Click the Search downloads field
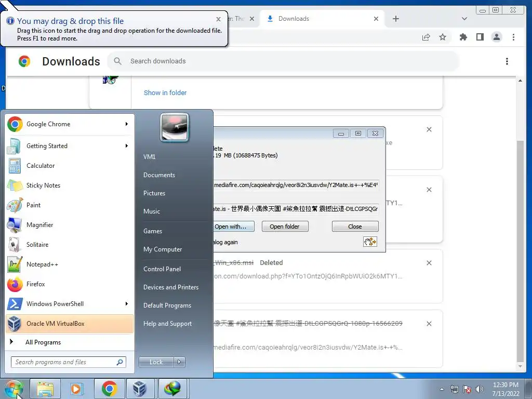 [283, 61]
